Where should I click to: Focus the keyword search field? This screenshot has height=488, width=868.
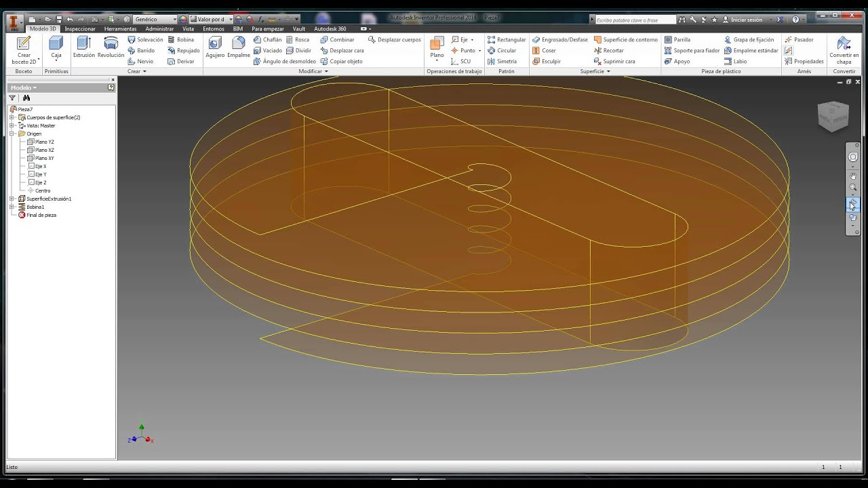point(635,20)
